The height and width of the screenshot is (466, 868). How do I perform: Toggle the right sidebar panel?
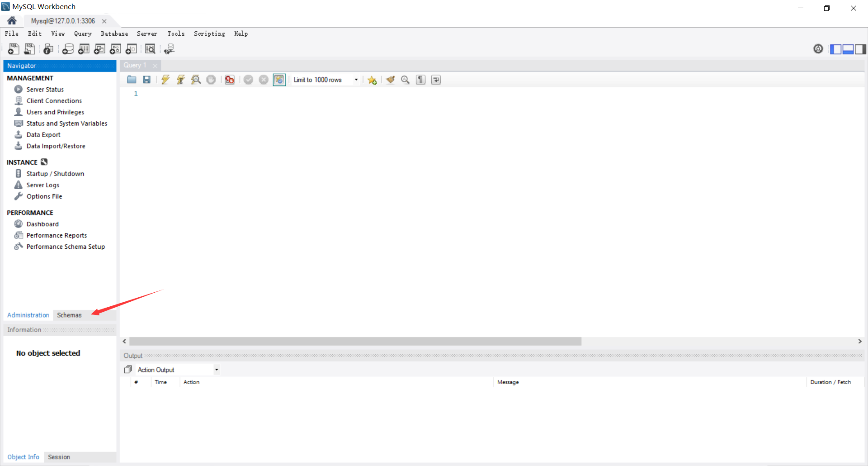(860, 49)
